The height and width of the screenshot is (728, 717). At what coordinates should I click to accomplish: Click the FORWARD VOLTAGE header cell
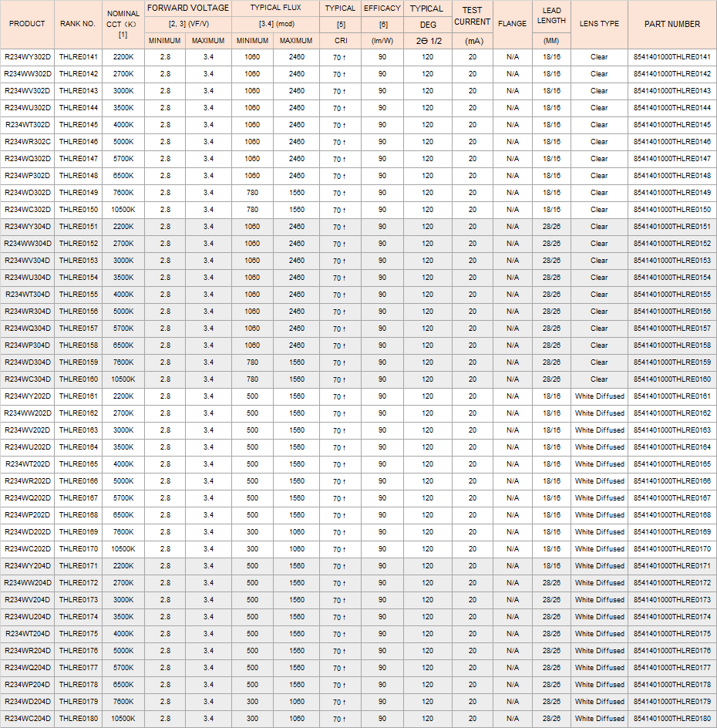(188, 8)
